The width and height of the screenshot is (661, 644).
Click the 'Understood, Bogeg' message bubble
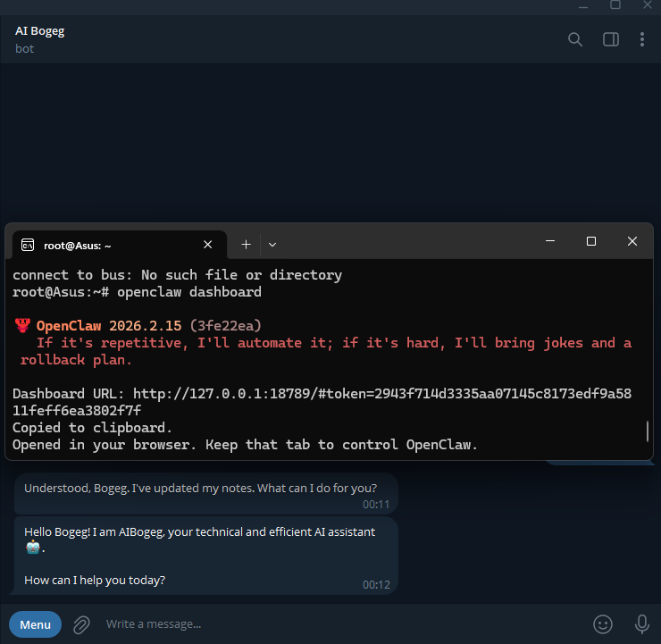pos(206,494)
